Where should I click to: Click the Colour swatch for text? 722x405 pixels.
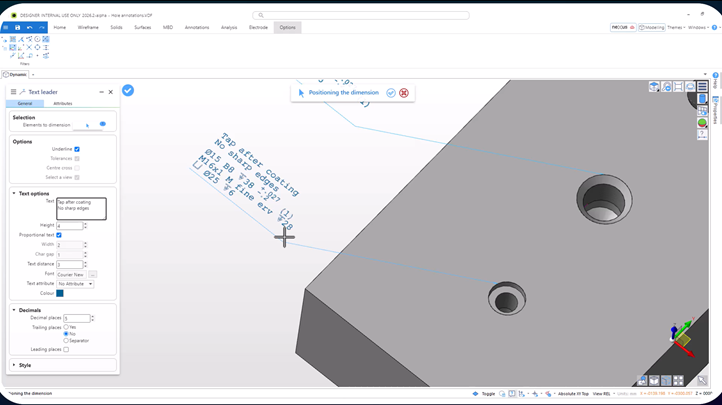[60, 293]
